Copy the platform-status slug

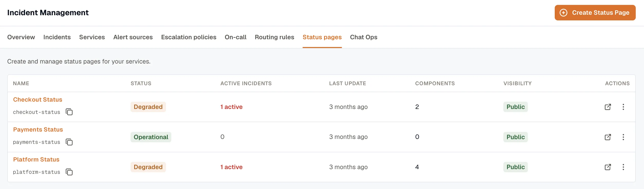[69, 172]
